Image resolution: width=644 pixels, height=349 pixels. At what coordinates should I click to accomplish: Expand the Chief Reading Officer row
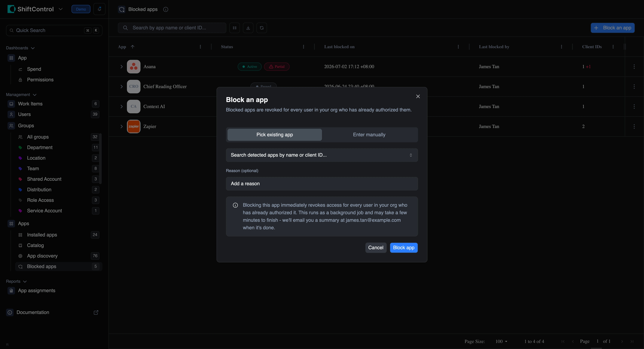(121, 86)
